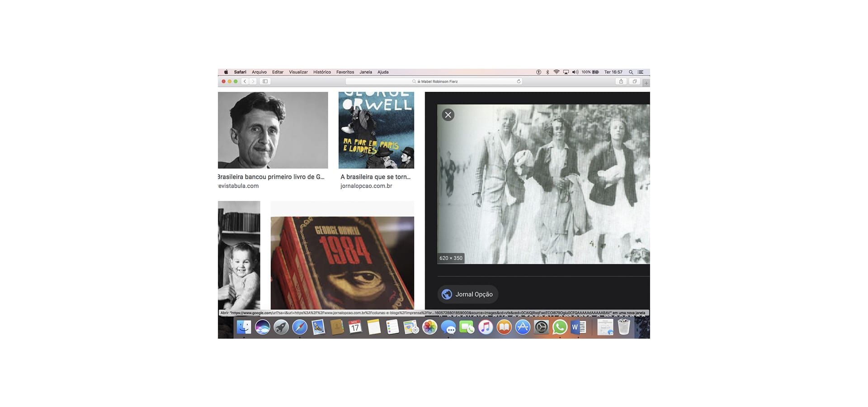Open the baby photo image result

click(239, 255)
